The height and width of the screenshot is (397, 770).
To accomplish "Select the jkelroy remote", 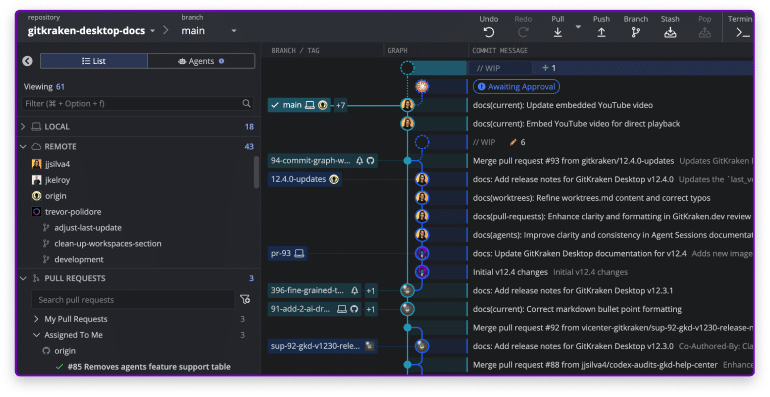I will (x=51, y=180).
